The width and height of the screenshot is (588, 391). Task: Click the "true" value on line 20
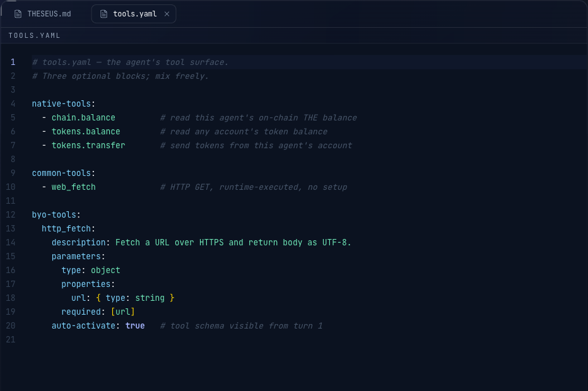(135, 325)
